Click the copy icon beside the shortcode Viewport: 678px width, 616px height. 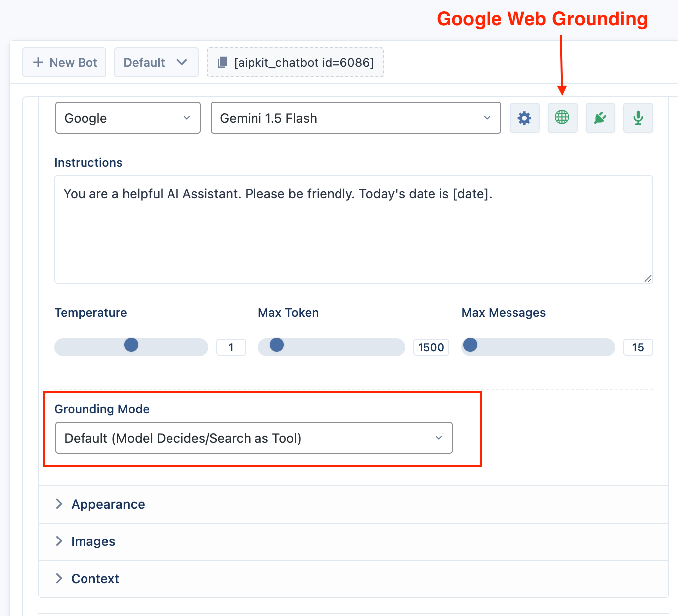(222, 63)
